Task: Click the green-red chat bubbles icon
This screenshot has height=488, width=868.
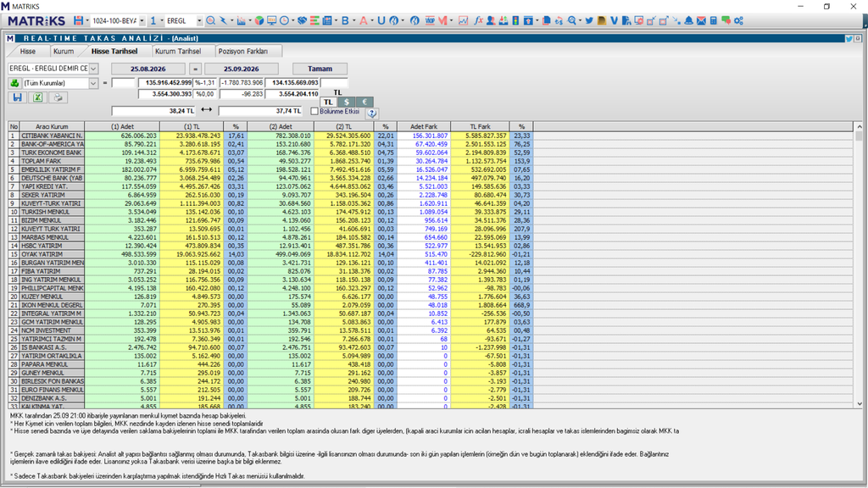Action: click(x=726, y=20)
